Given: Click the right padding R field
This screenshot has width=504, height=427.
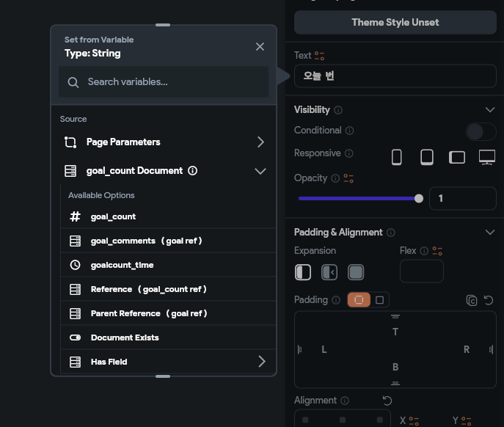Looking at the screenshot, I should tap(467, 349).
